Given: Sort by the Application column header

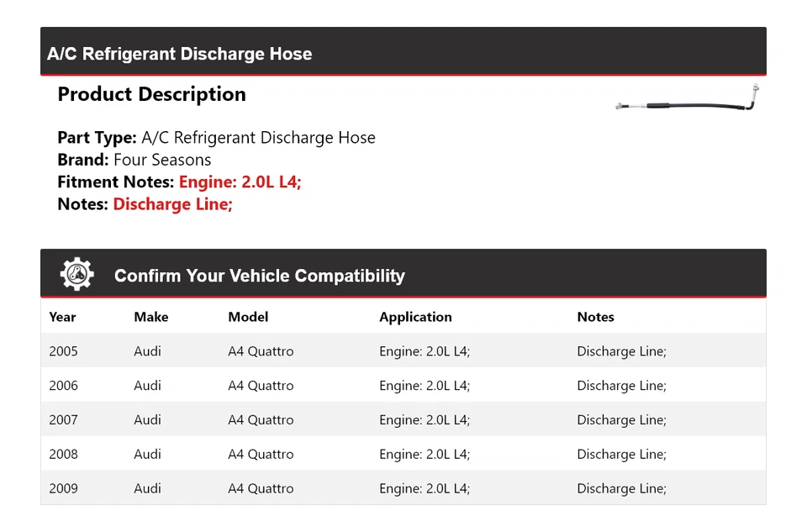Looking at the screenshot, I should click(x=415, y=317).
